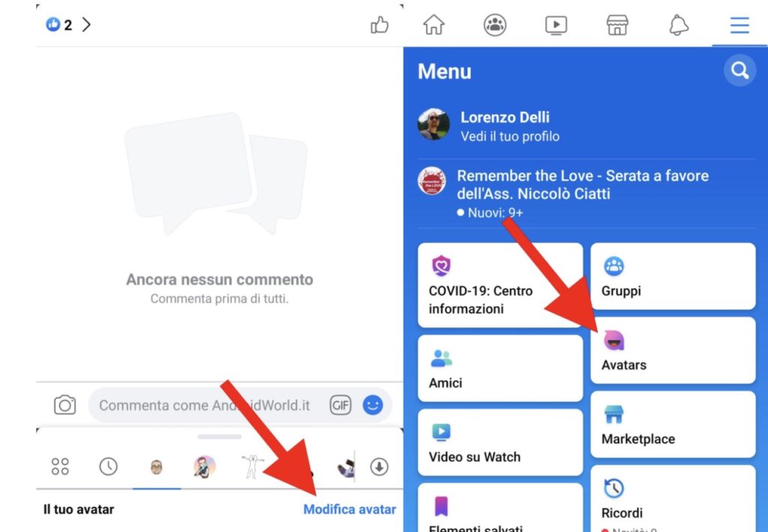Tap the GIF button in comment field
Screen dimensions: 768x532
[340, 405]
